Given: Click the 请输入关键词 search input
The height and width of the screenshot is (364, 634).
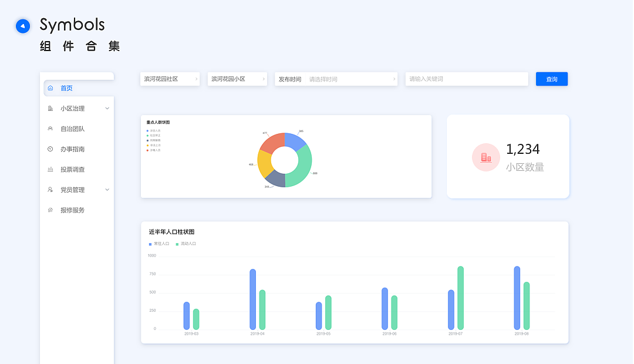Looking at the screenshot, I should click(x=467, y=79).
